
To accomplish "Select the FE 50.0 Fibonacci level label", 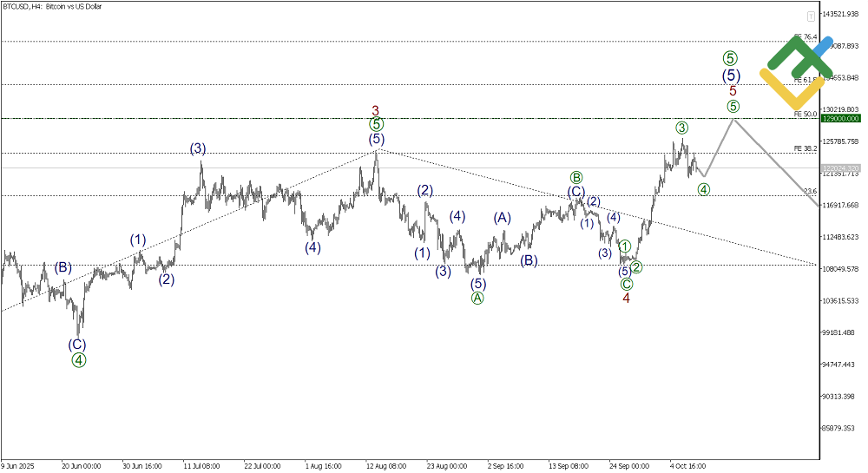I will coord(805,115).
